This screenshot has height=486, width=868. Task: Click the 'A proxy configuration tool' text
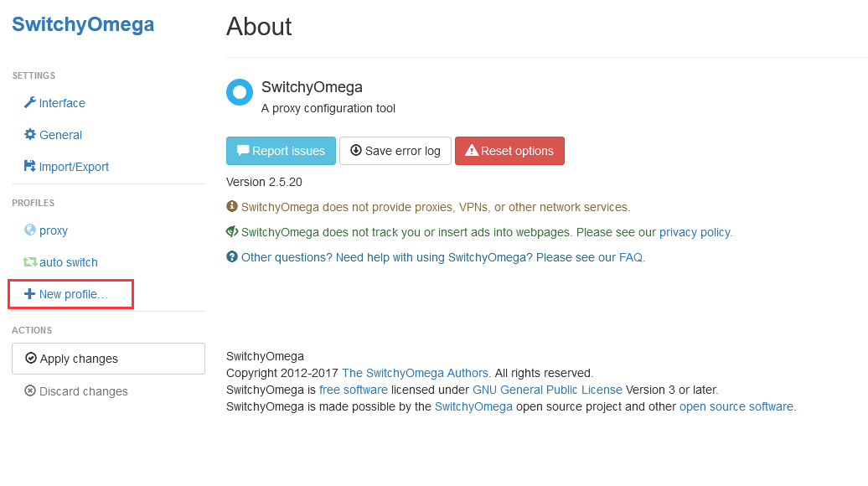(328, 108)
